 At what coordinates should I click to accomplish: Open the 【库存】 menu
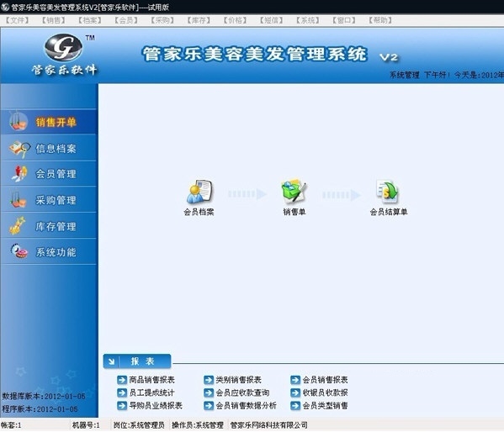click(199, 20)
